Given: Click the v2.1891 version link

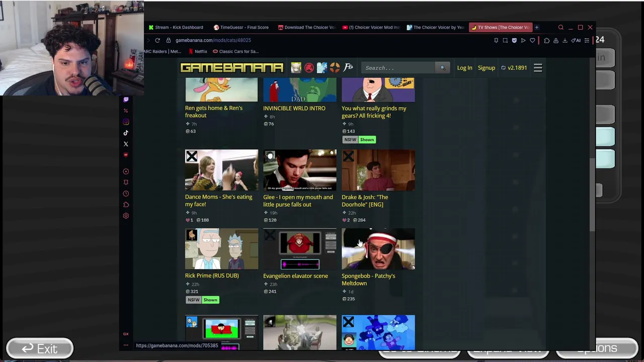Looking at the screenshot, I should (514, 68).
